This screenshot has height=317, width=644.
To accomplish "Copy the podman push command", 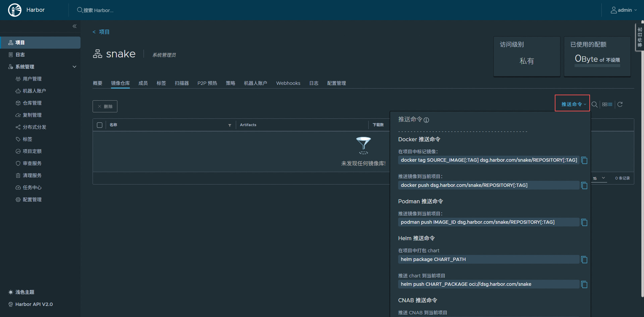I will 584,222.
